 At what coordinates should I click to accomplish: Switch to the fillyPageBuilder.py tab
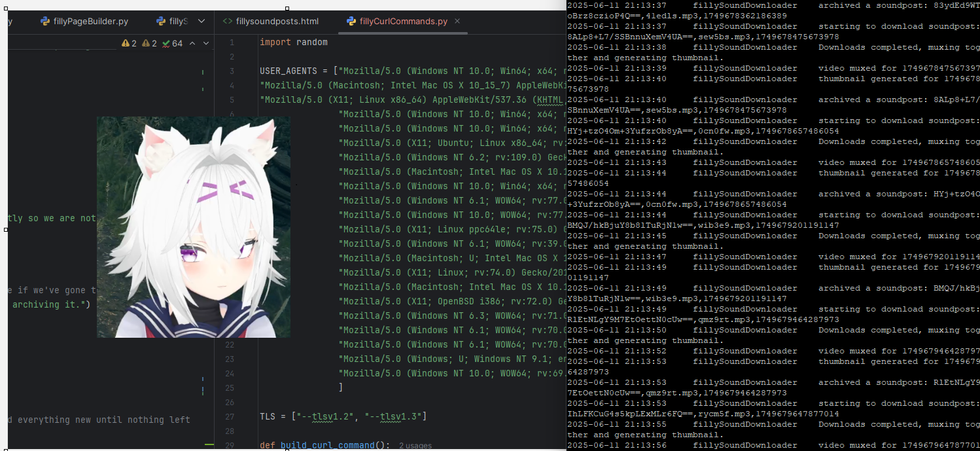pos(84,21)
